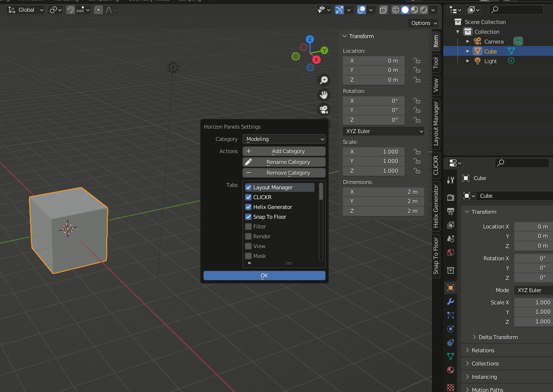The width and height of the screenshot is (553, 392).
Task: Uncheck the Layout Manager tab checkbox
Action: [248, 187]
